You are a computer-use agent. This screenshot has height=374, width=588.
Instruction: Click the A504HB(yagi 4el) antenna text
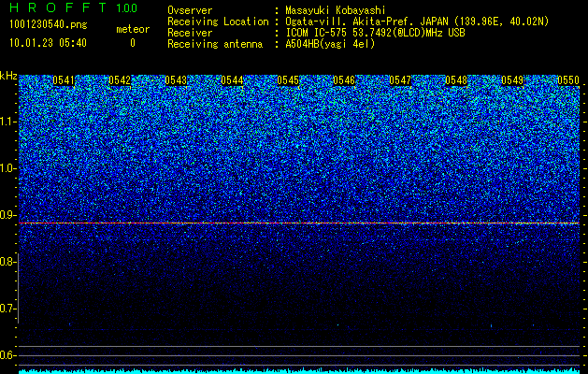pyautogui.click(x=330, y=44)
